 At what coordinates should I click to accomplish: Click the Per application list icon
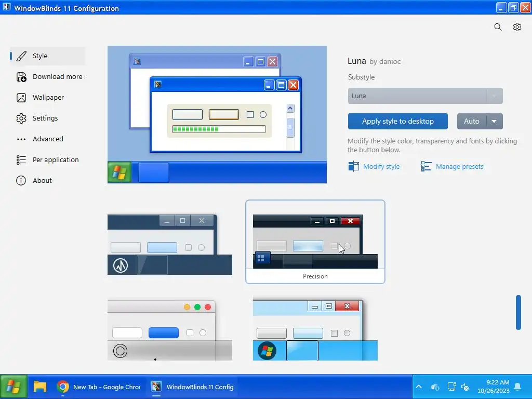point(21,160)
